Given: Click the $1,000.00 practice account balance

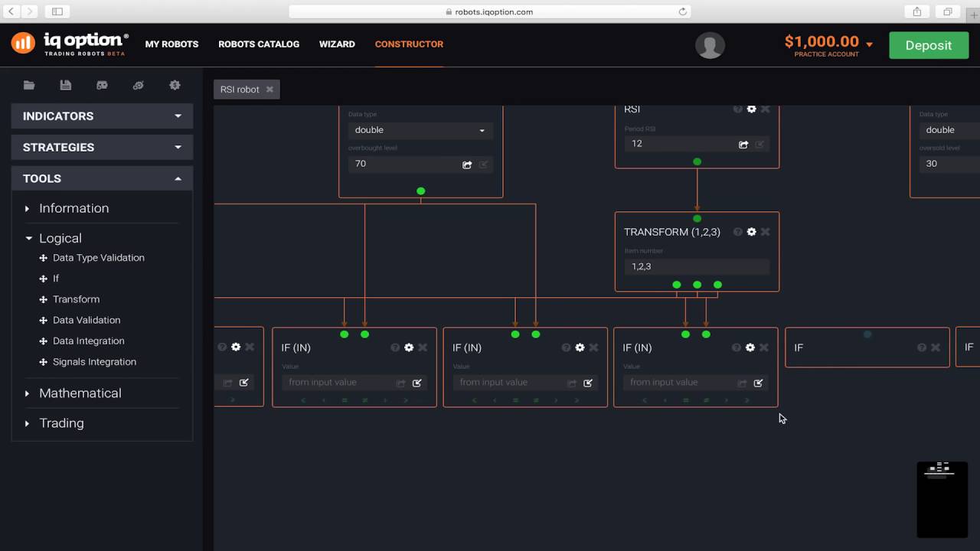Looking at the screenshot, I should click(822, 42).
